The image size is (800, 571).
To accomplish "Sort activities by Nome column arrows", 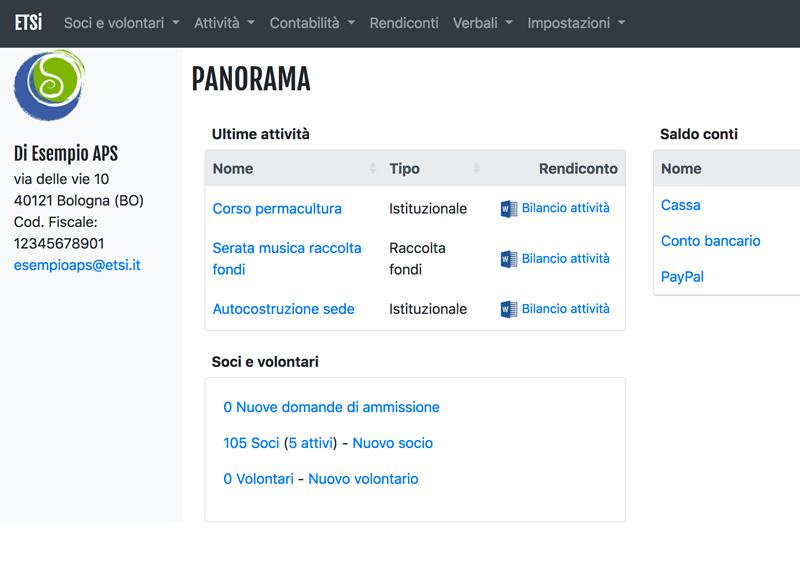I will (373, 168).
